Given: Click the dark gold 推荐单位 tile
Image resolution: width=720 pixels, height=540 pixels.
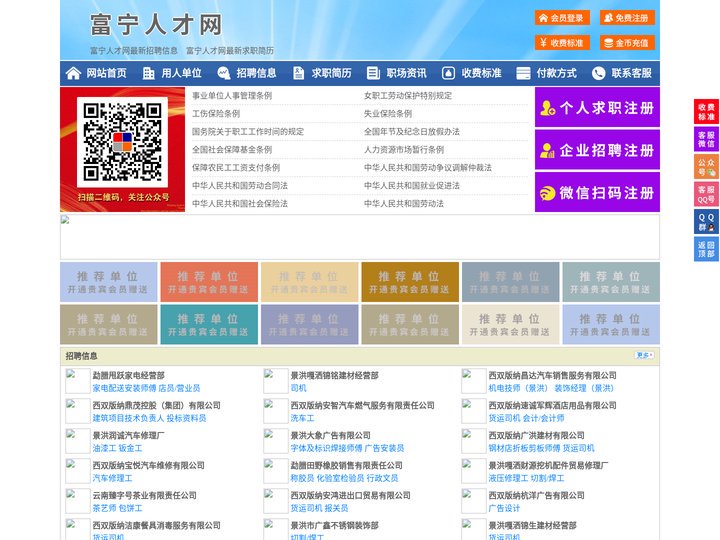Looking at the screenshot, I should coord(410,282).
